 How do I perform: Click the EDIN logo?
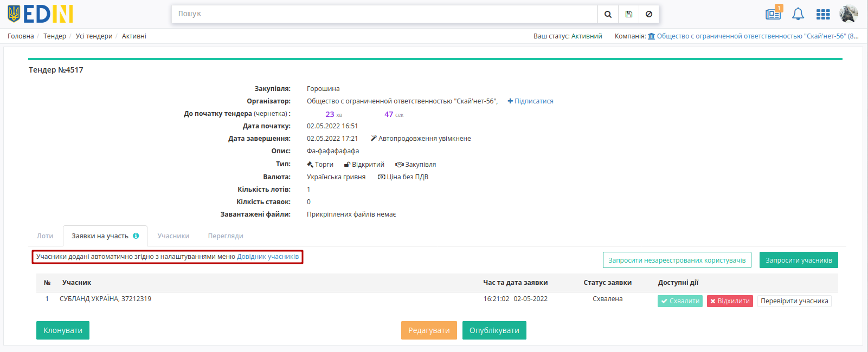click(x=40, y=14)
